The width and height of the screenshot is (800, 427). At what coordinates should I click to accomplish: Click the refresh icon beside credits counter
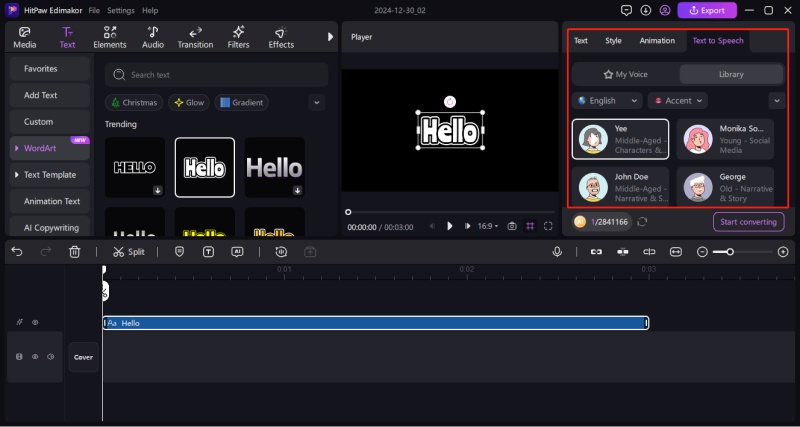click(641, 221)
